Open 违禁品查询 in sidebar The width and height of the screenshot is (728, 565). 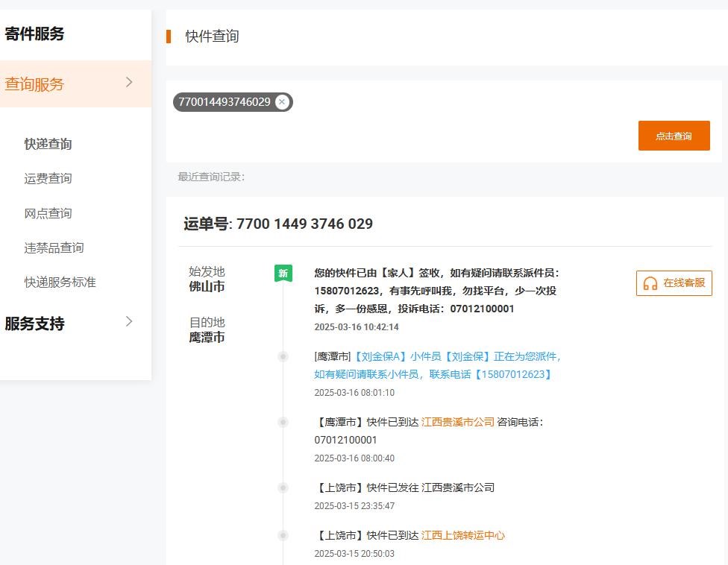[x=54, y=247]
